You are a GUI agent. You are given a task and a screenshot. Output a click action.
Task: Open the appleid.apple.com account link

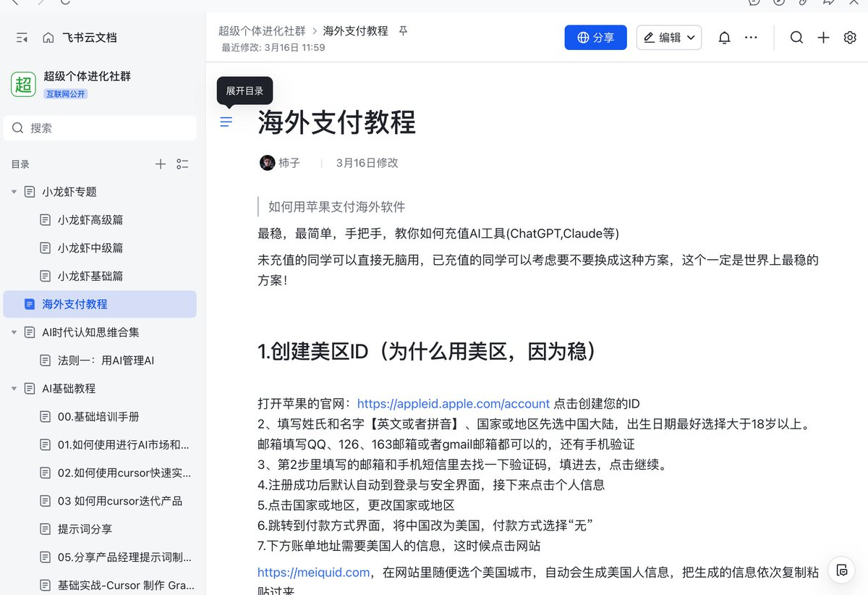(454, 404)
